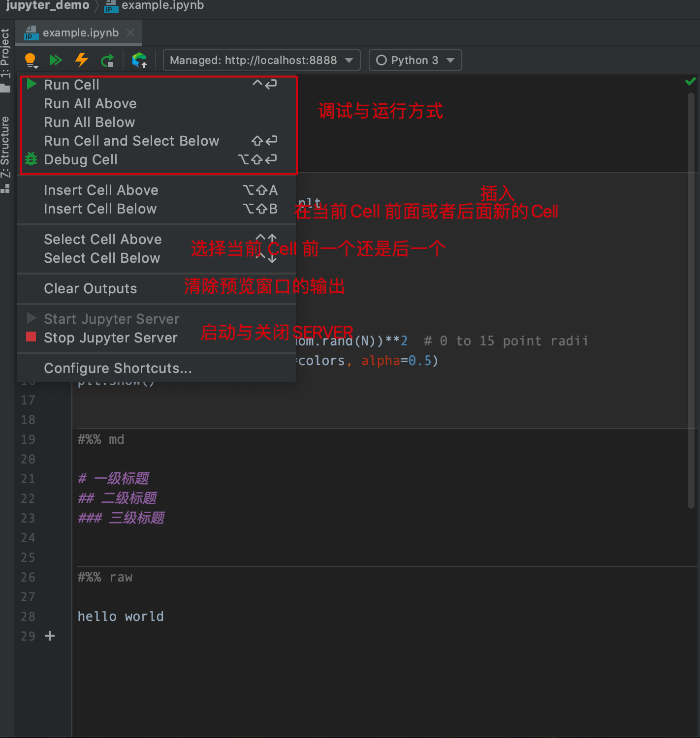The image size is (700, 738).
Task: Close the example.ipynb tab
Action: pyautogui.click(x=130, y=32)
